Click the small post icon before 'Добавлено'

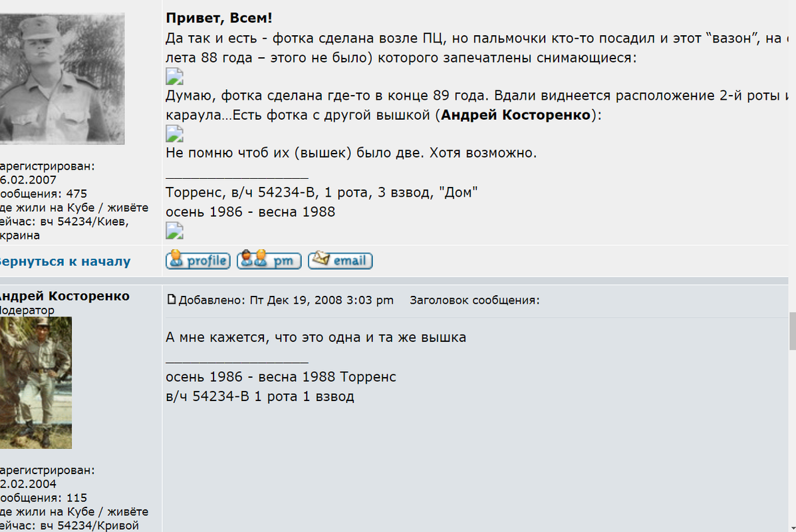coord(171,299)
